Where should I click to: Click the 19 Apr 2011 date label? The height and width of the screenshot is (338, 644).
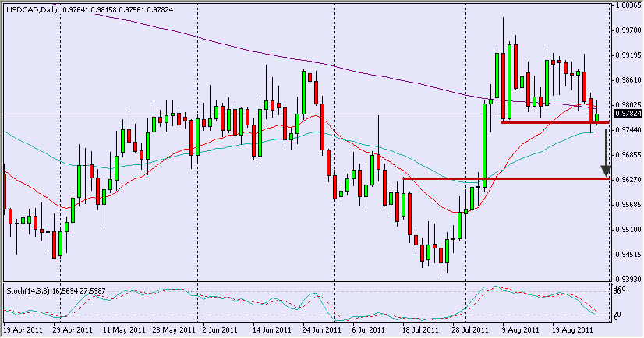(23, 329)
